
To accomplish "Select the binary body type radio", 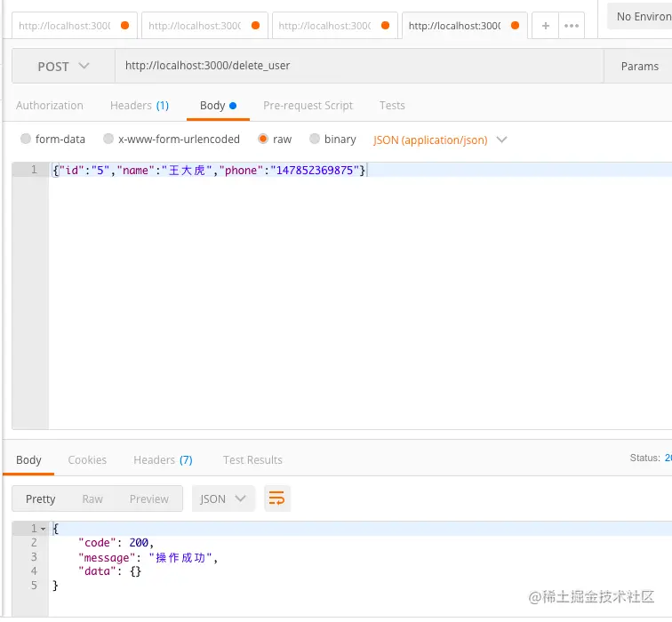I will (x=315, y=139).
